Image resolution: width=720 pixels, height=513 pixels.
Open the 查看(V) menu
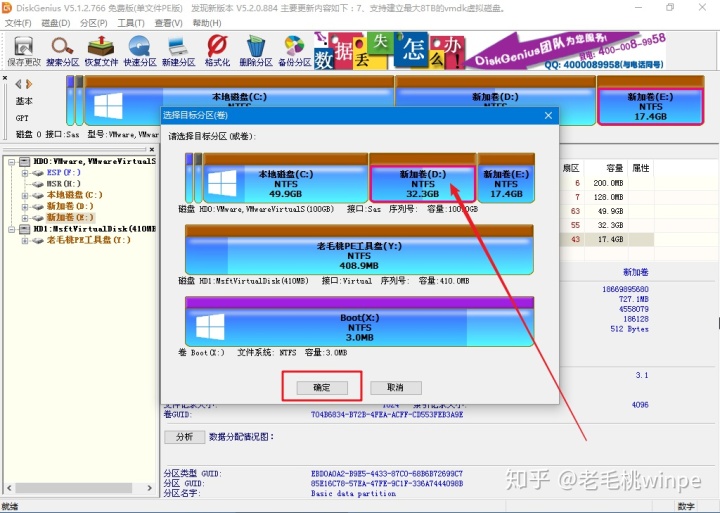[168, 23]
